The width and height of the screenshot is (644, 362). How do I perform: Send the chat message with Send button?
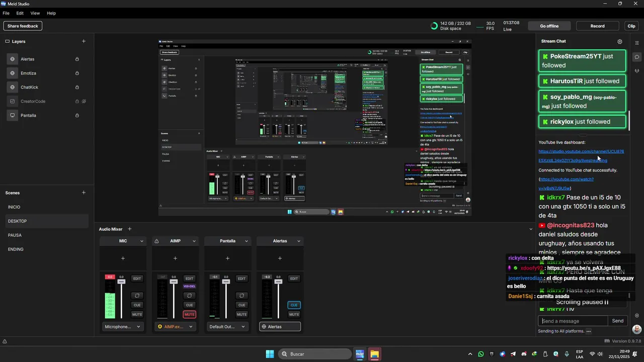[x=618, y=321]
